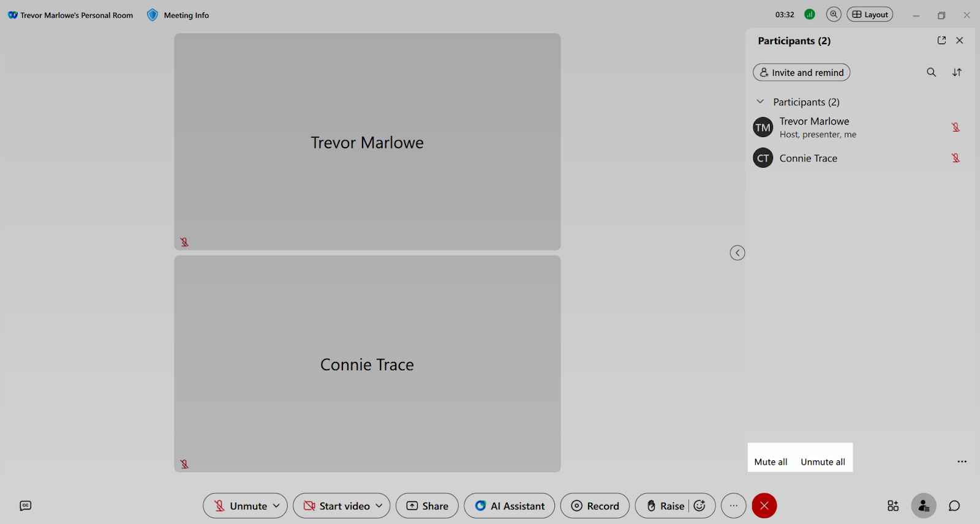Unmute your microphone

pos(240,506)
